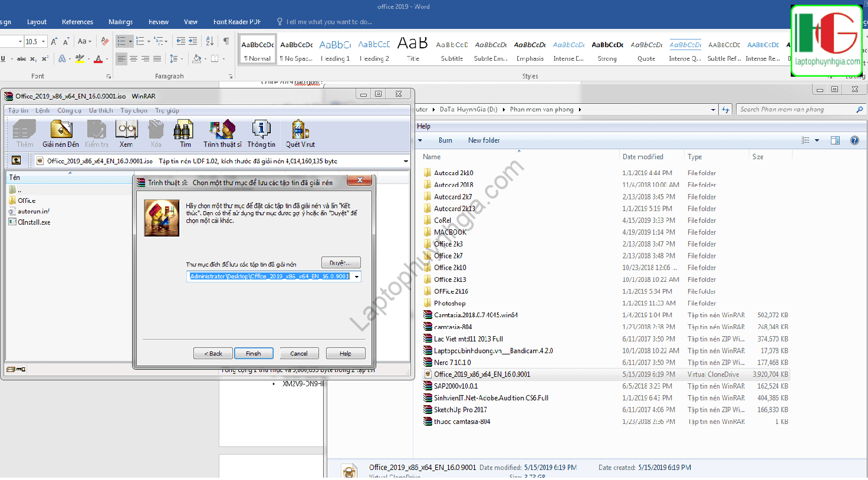Toggle Word's underline formatting
Image resolution: width=868 pixels, height=480 pixels.
[3, 59]
